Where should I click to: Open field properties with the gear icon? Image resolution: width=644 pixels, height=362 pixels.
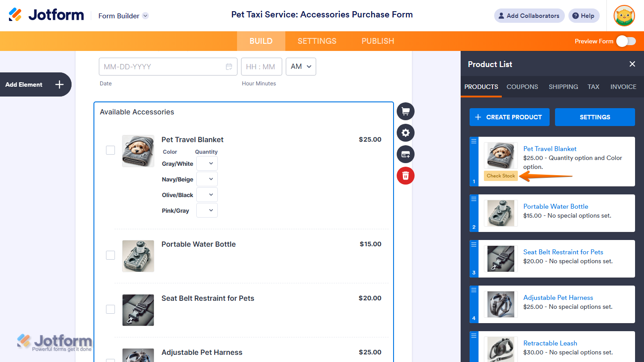406,133
